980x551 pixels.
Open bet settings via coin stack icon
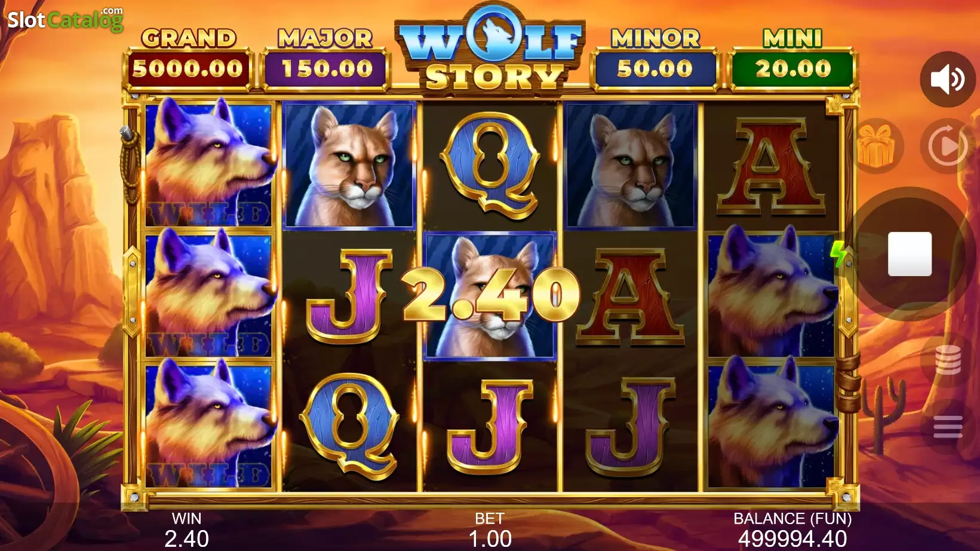tap(948, 360)
